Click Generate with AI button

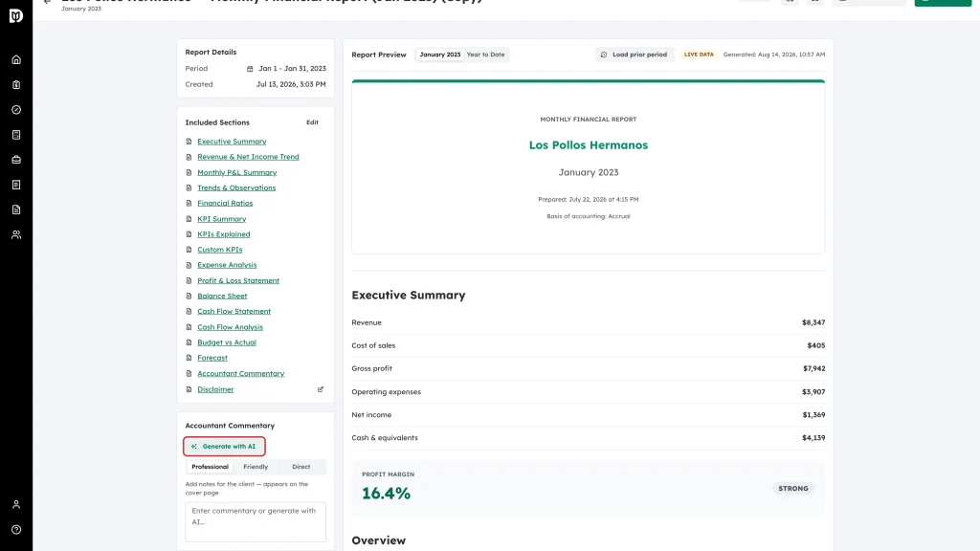pyautogui.click(x=224, y=447)
